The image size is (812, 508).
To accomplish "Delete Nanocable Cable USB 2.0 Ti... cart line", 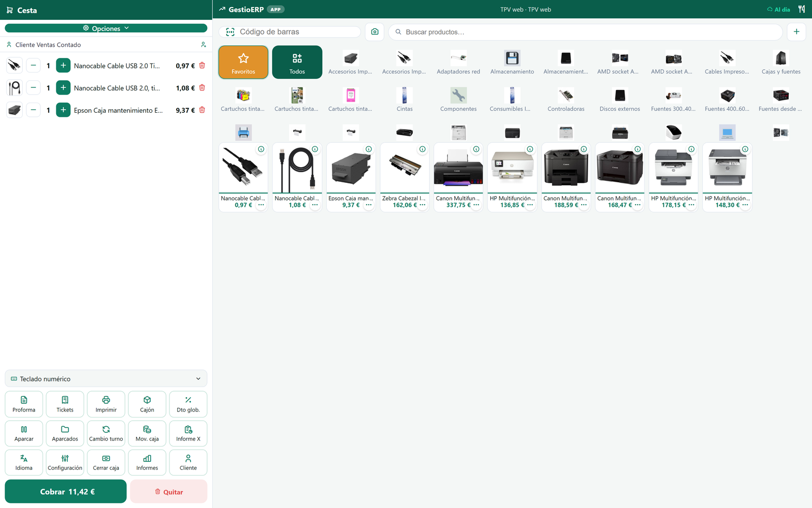I will tap(202, 66).
